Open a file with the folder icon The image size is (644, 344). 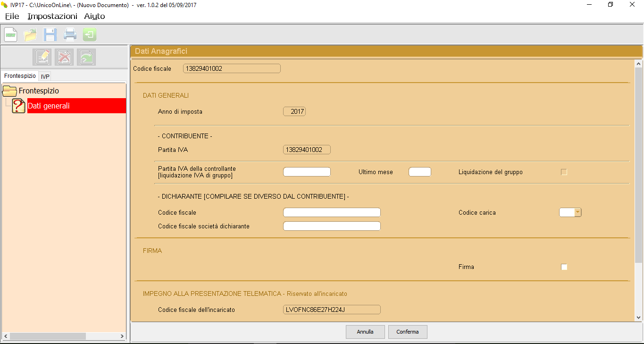30,35
